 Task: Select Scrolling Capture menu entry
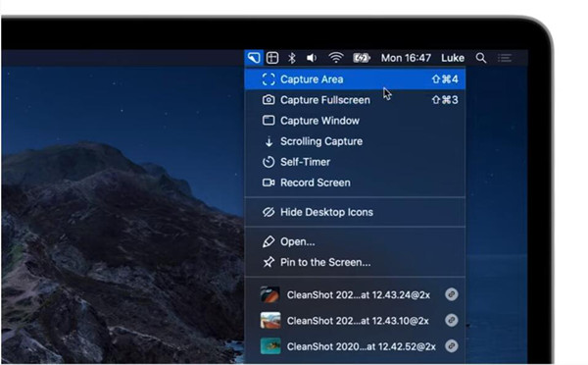(x=355, y=141)
